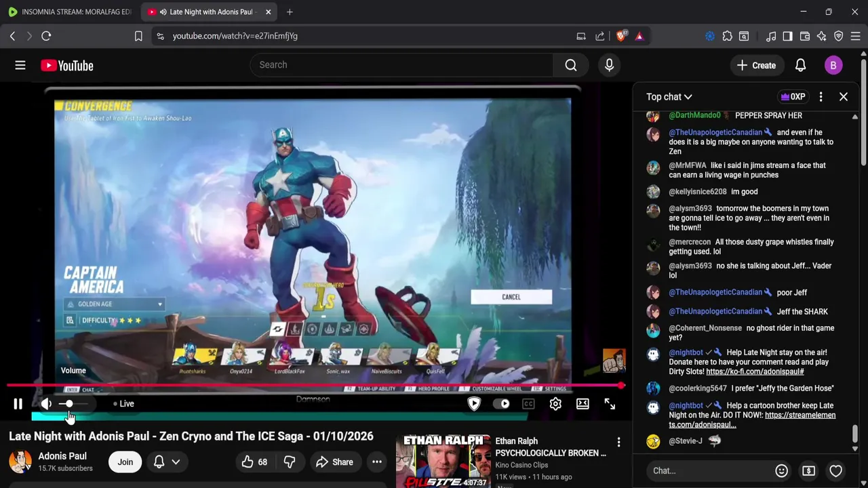Click the address bar URL

[235, 36]
